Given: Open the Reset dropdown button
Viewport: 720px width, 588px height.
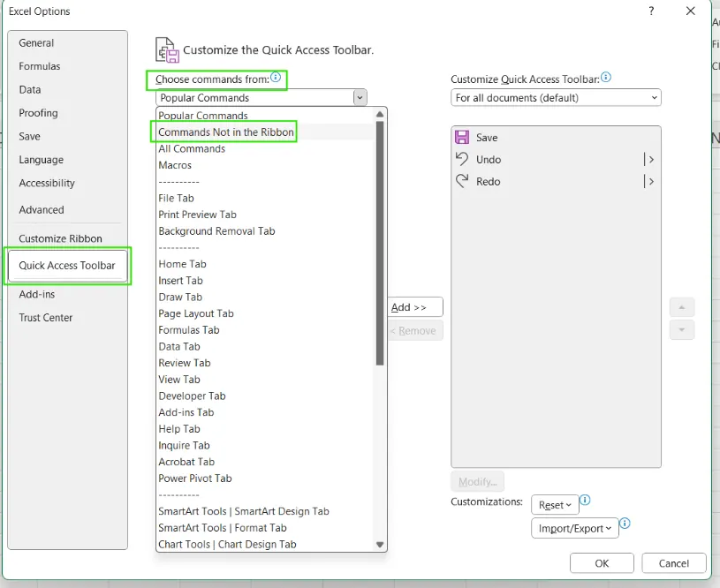Looking at the screenshot, I should pos(555,505).
